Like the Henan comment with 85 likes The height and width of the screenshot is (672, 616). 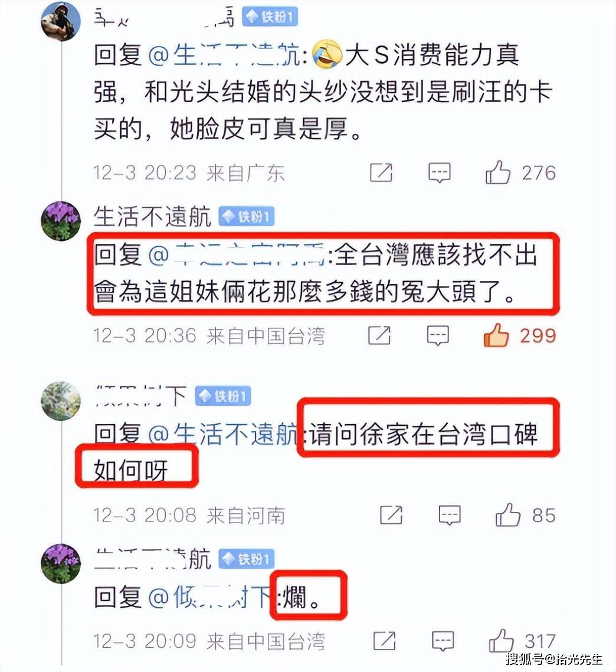(507, 515)
